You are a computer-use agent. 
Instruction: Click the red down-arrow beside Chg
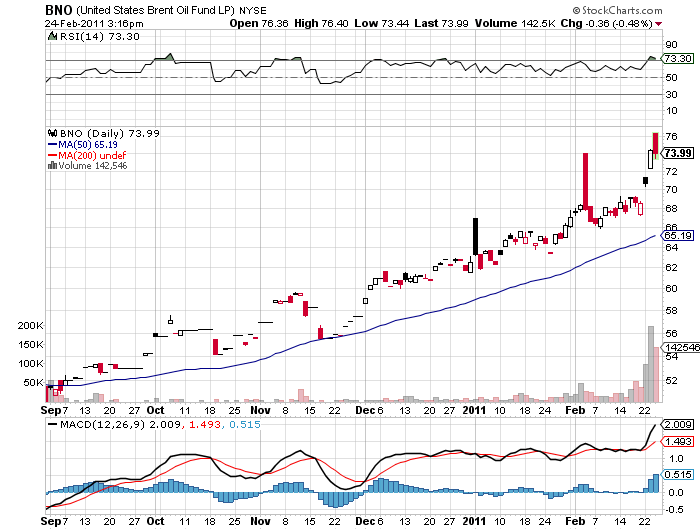(x=658, y=24)
